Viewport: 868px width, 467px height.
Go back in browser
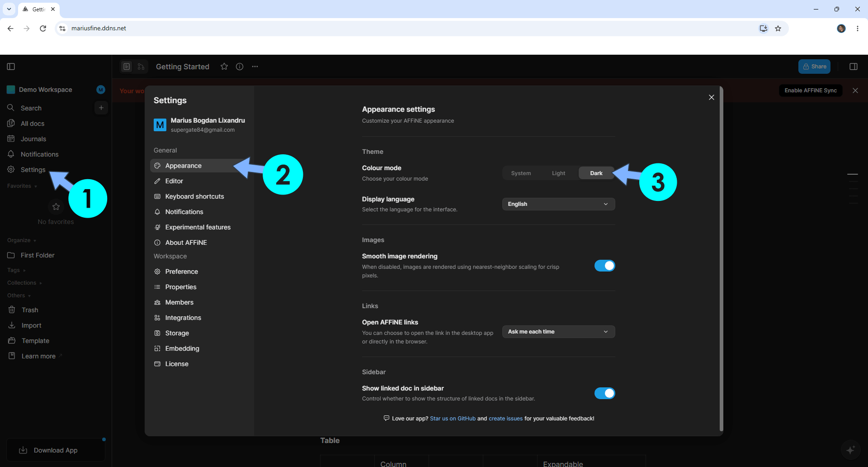10,29
